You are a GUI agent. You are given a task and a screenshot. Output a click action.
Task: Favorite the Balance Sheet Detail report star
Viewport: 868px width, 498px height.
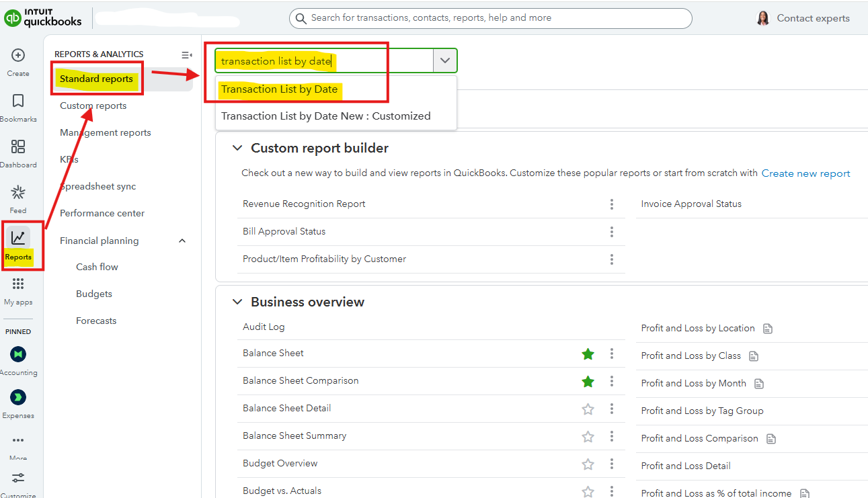(588, 409)
